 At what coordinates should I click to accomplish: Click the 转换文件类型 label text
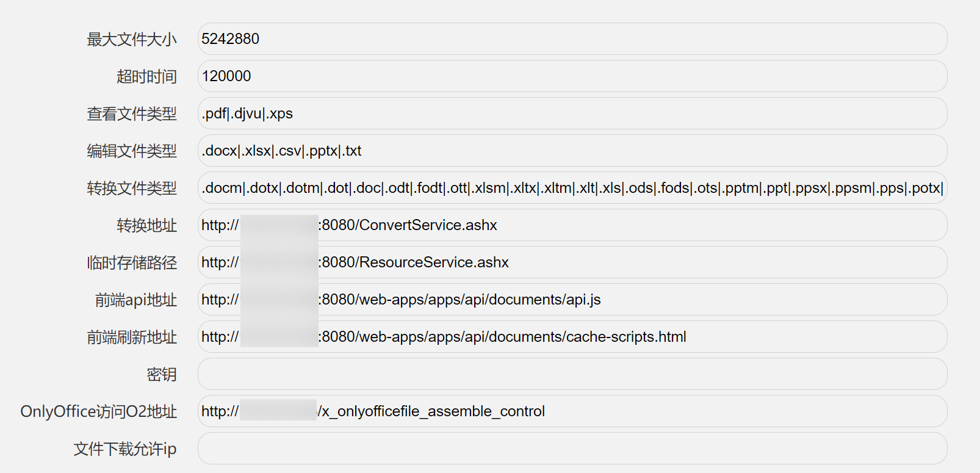[x=132, y=189]
